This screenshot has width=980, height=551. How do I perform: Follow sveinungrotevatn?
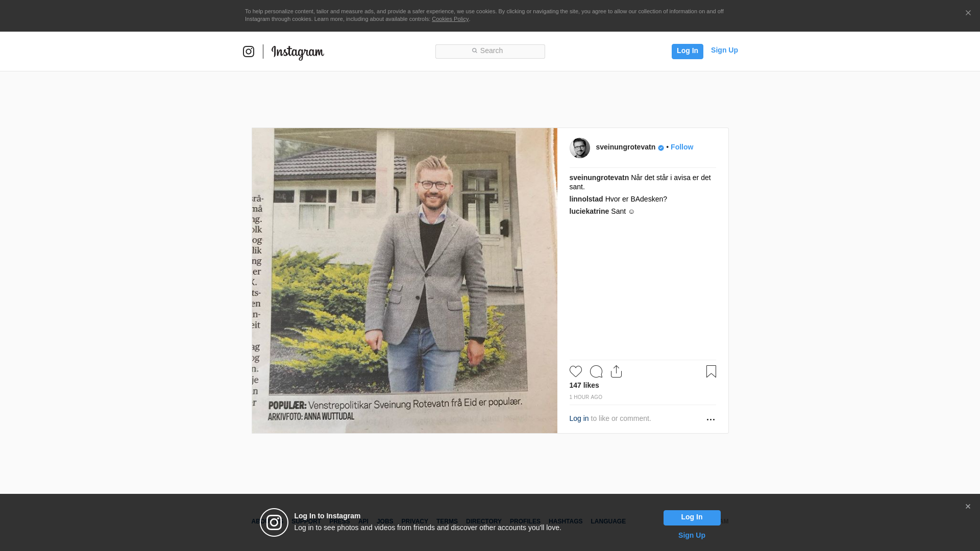pyautogui.click(x=682, y=147)
